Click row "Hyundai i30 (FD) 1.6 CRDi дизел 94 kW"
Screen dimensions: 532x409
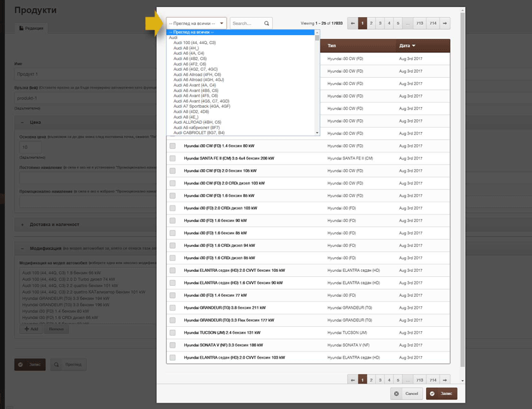(308, 246)
